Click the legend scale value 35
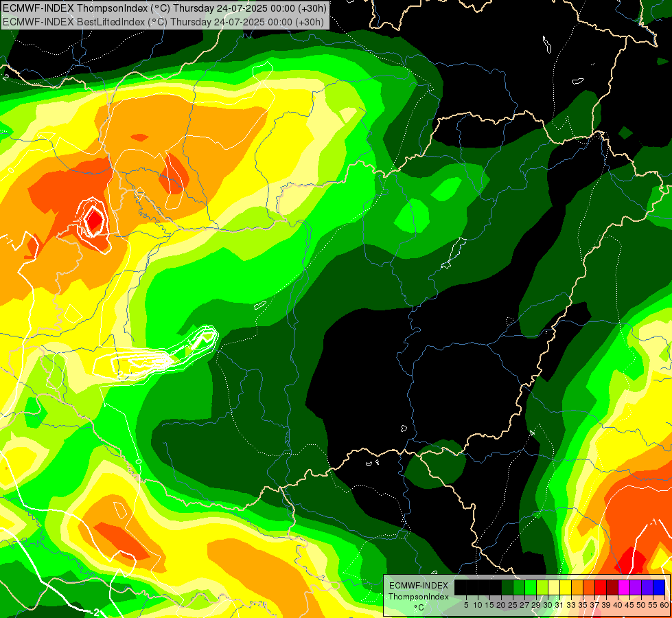672x618 pixels. click(x=583, y=605)
